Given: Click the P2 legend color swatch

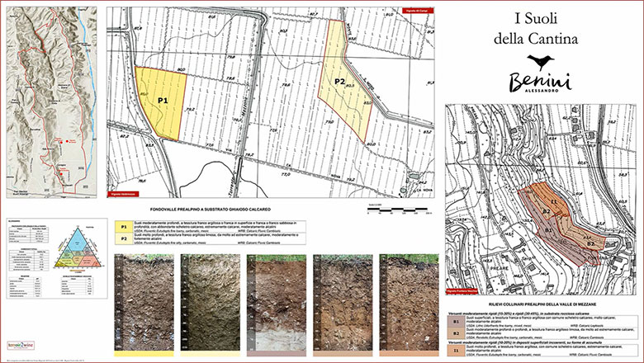Looking at the screenshot, I should [124, 238].
